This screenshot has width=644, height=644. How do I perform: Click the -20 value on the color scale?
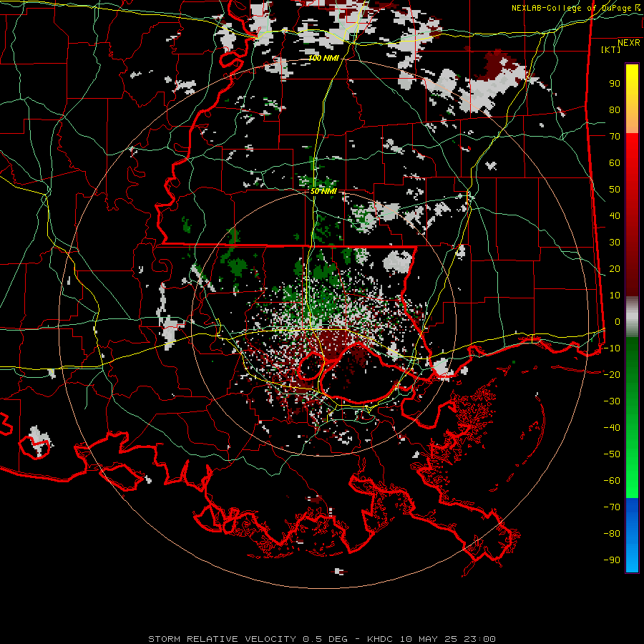[x=612, y=375]
